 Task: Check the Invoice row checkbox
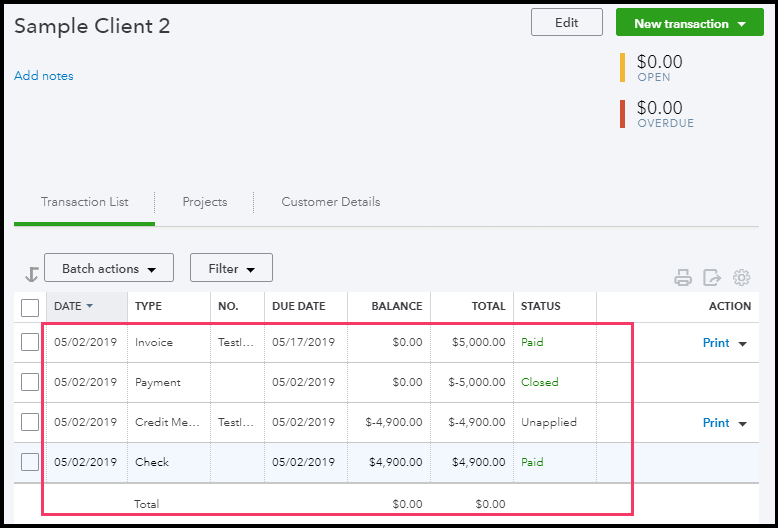tap(30, 342)
